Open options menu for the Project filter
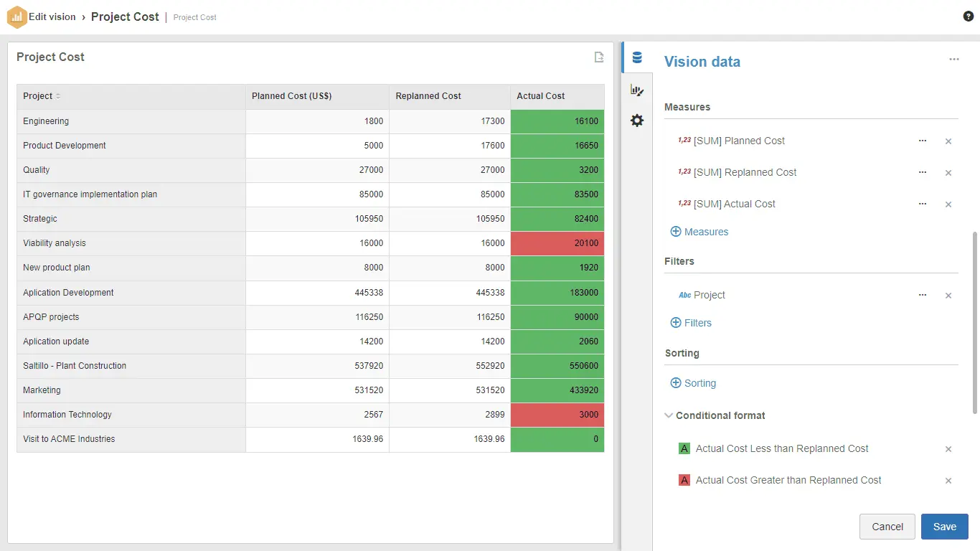This screenshot has width=980, height=551. tap(923, 295)
